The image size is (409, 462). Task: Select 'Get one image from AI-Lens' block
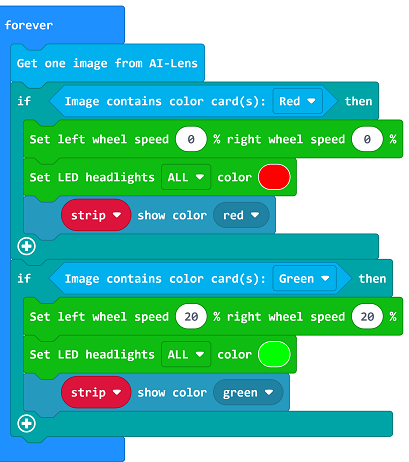[107, 63]
